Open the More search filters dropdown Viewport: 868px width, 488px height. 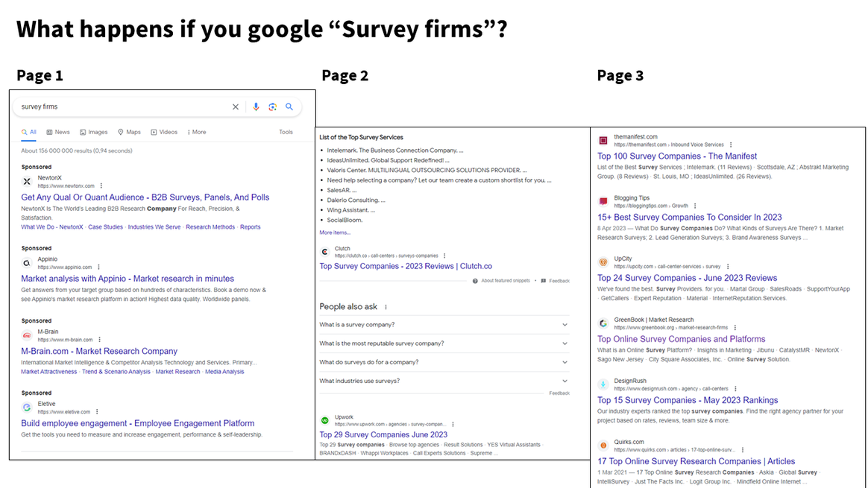click(197, 132)
